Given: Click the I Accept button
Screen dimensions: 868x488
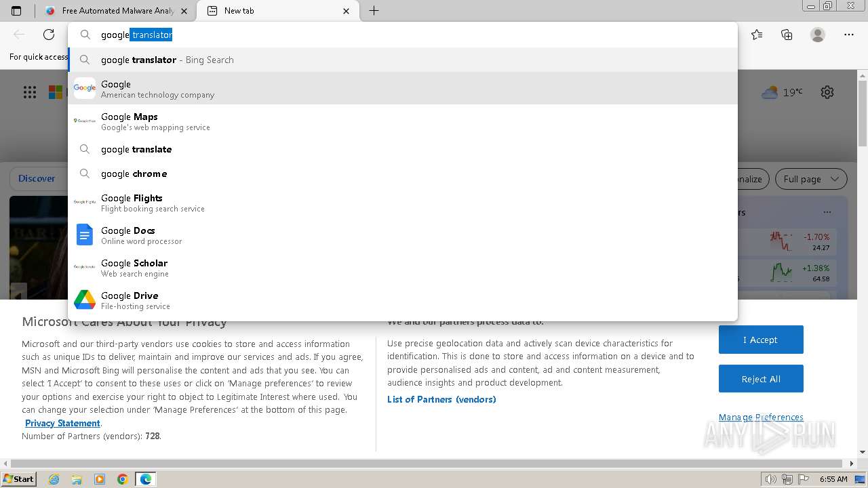Looking at the screenshot, I should tap(761, 340).
